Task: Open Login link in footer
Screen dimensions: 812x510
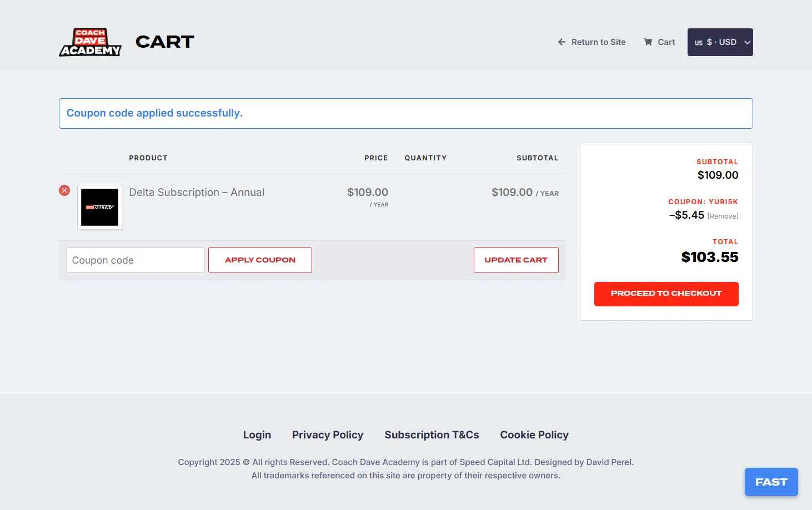Action: pyautogui.click(x=257, y=435)
